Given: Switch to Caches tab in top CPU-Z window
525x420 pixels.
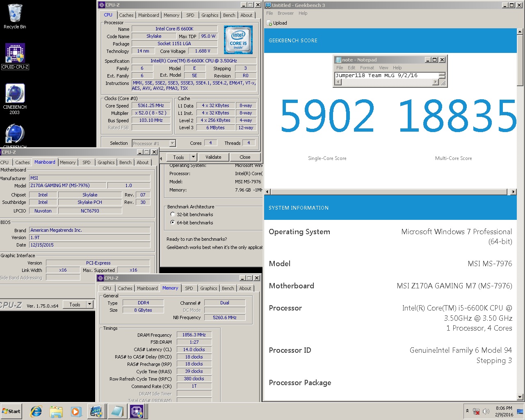Looking at the screenshot, I should [126, 15].
